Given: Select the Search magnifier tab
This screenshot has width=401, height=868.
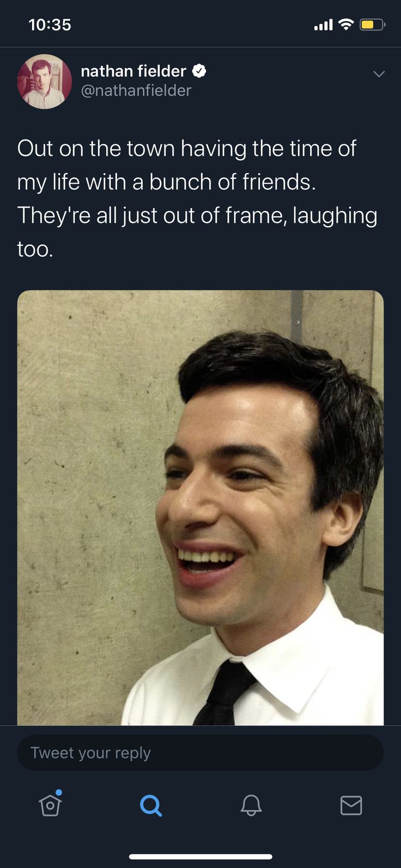Looking at the screenshot, I should click(151, 805).
